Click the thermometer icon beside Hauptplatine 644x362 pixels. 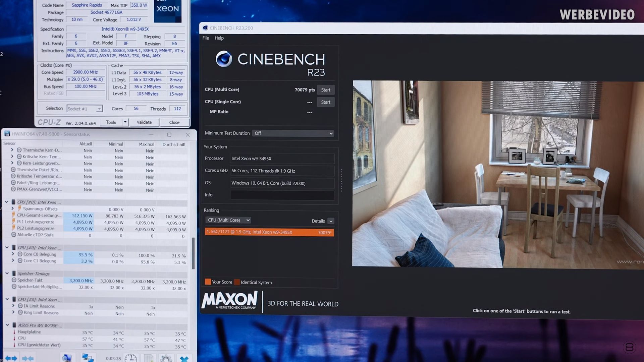click(14, 332)
